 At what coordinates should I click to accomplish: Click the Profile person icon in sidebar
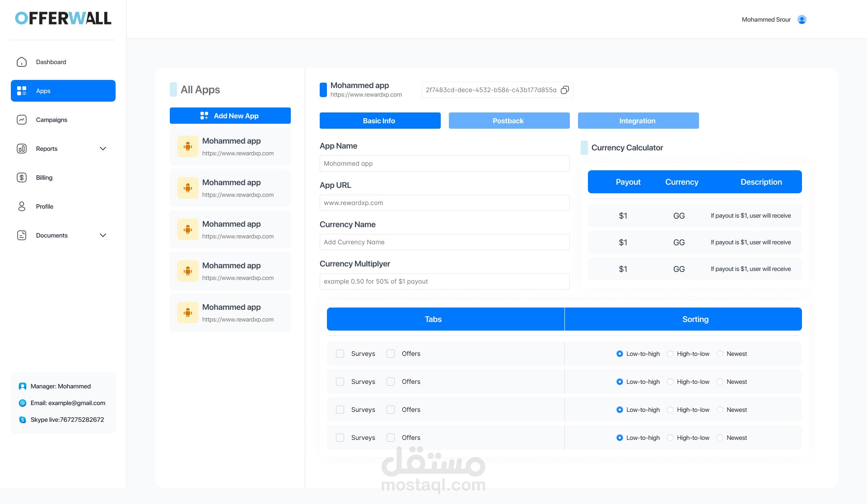(22, 206)
